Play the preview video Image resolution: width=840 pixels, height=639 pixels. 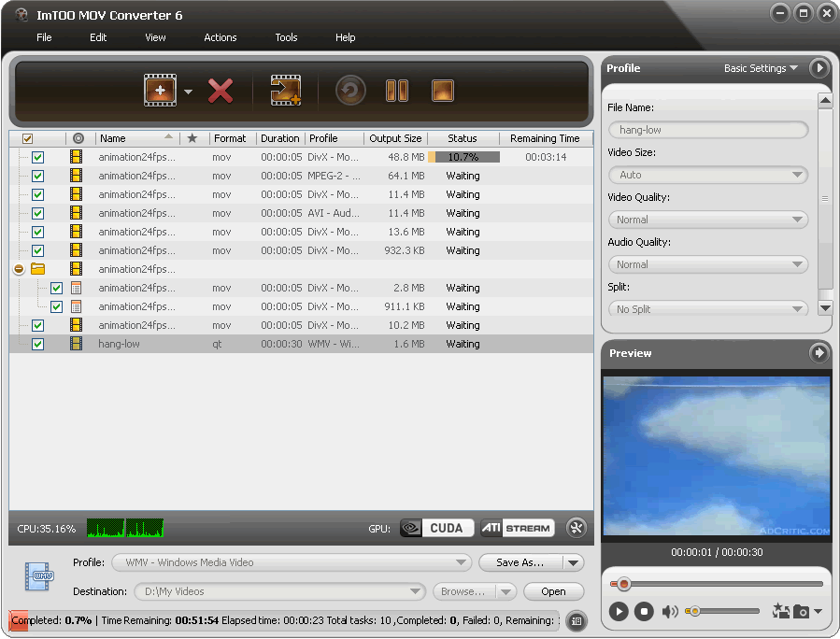(x=619, y=611)
